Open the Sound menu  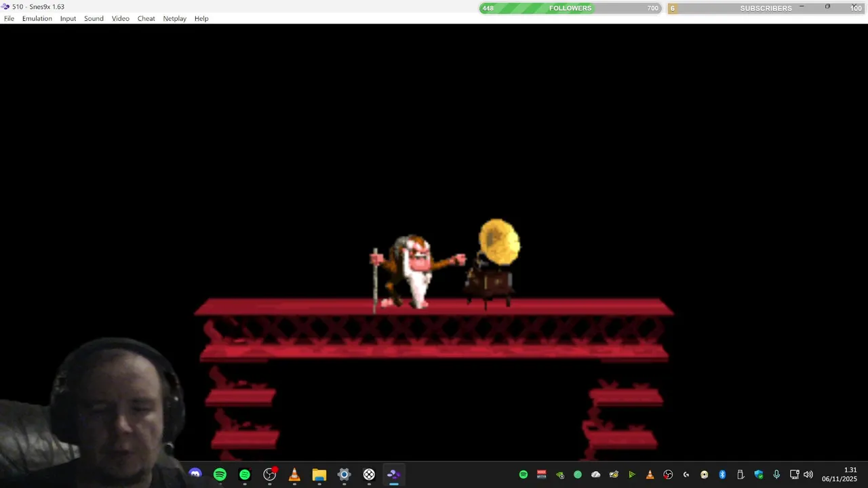(x=94, y=18)
